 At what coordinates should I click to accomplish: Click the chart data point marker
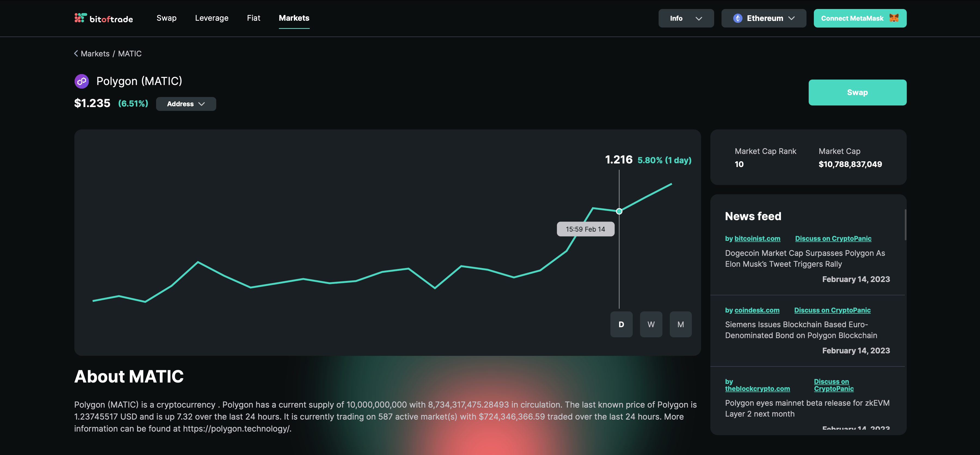coord(619,211)
